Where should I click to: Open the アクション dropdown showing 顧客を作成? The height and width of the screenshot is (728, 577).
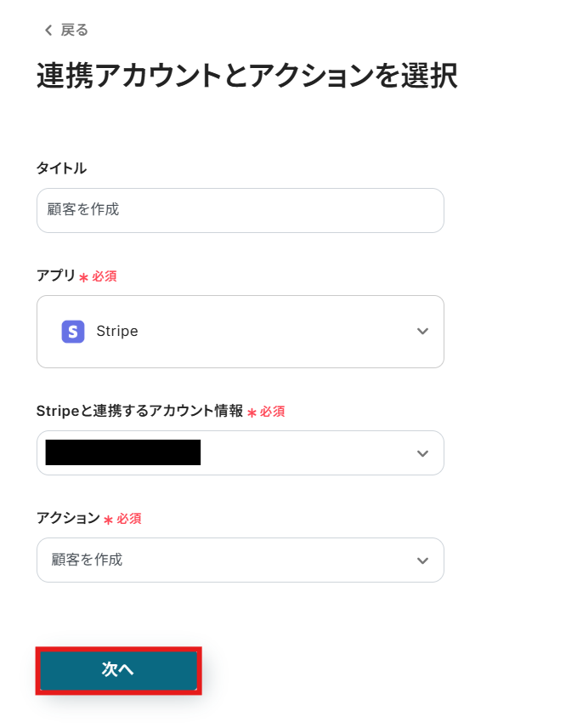tap(240, 560)
